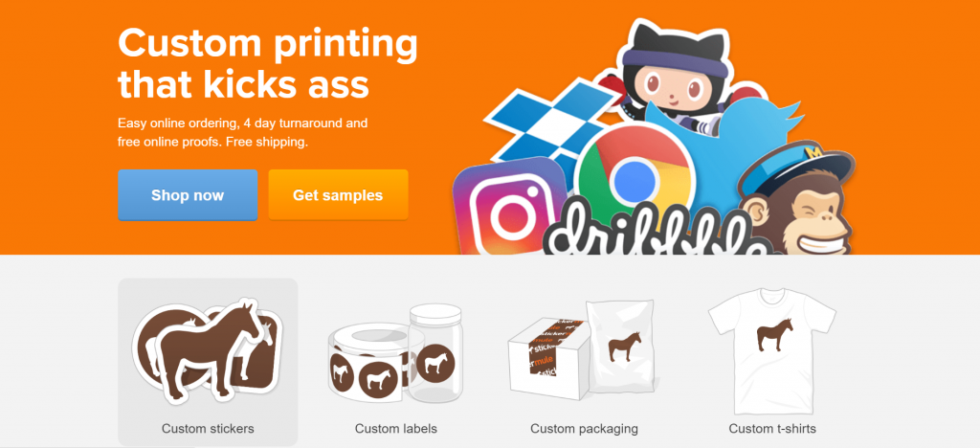The height and width of the screenshot is (448, 980).
Task: Click the blue Shop now button
Action: [x=188, y=195]
